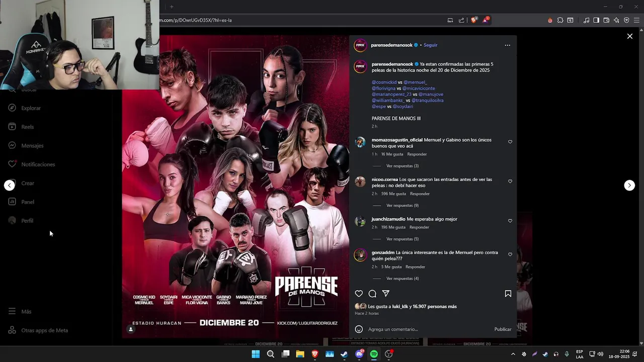This screenshot has height=362, width=644.
Task: Open 596 Me gusta likes list
Action: pos(393,194)
